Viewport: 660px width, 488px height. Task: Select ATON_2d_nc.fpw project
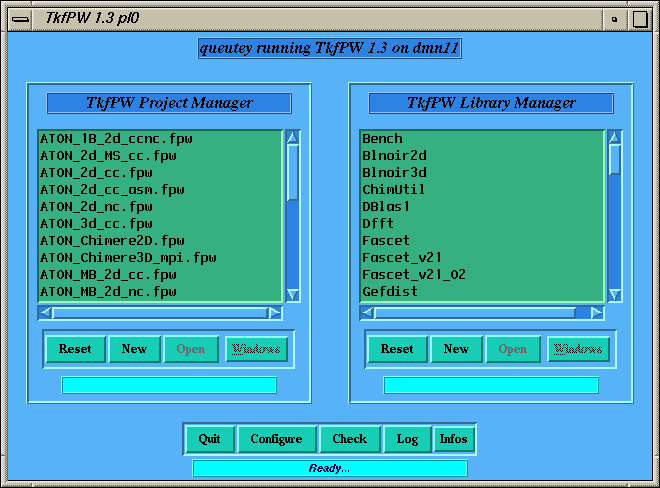tap(160, 207)
